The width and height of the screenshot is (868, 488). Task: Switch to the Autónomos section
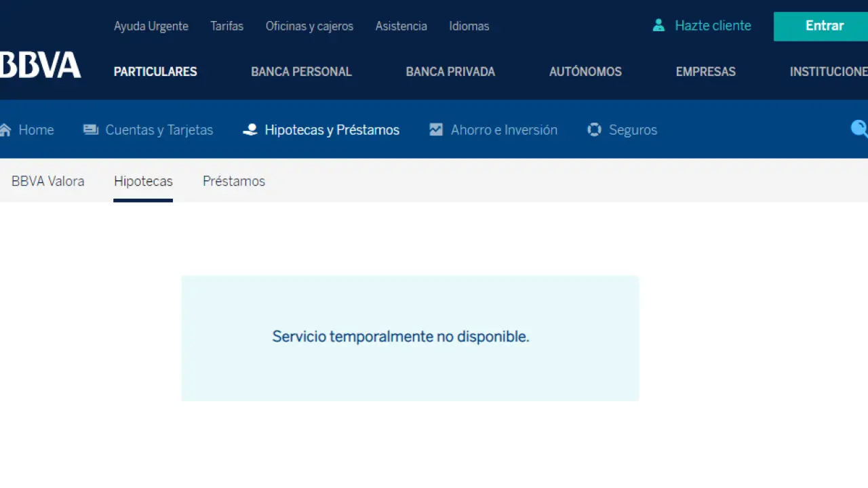point(585,72)
